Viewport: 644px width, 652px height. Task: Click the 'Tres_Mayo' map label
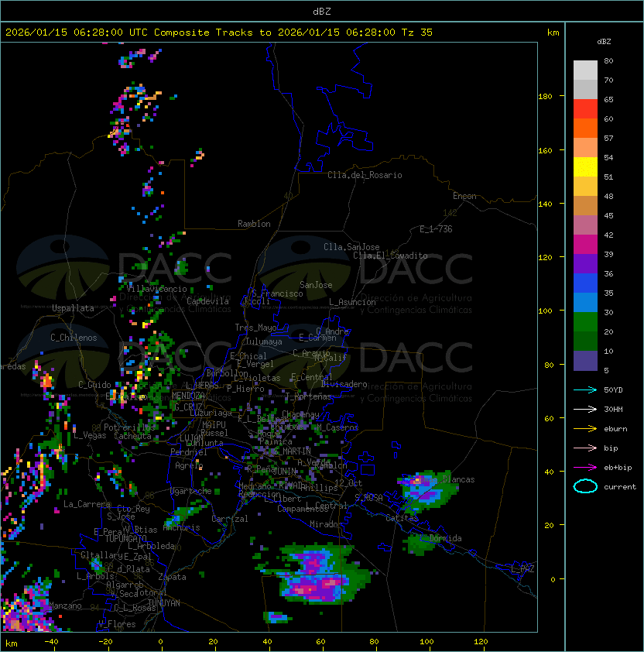click(x=255, y=328)
